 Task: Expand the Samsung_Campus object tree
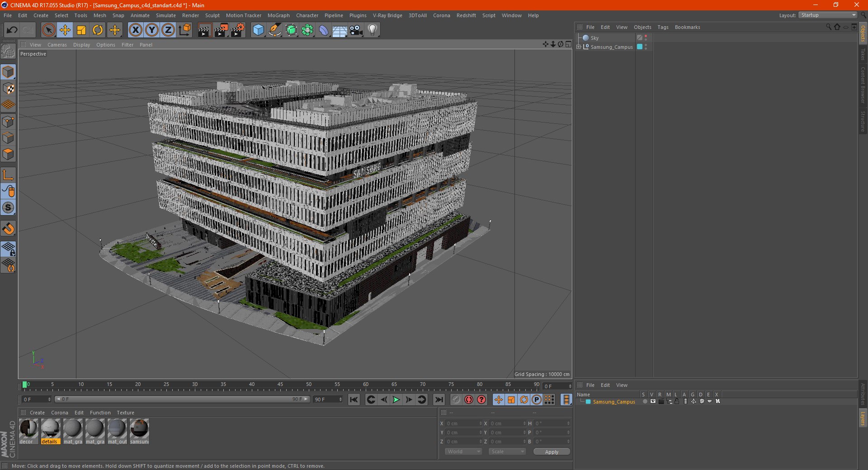pos(579,47)
